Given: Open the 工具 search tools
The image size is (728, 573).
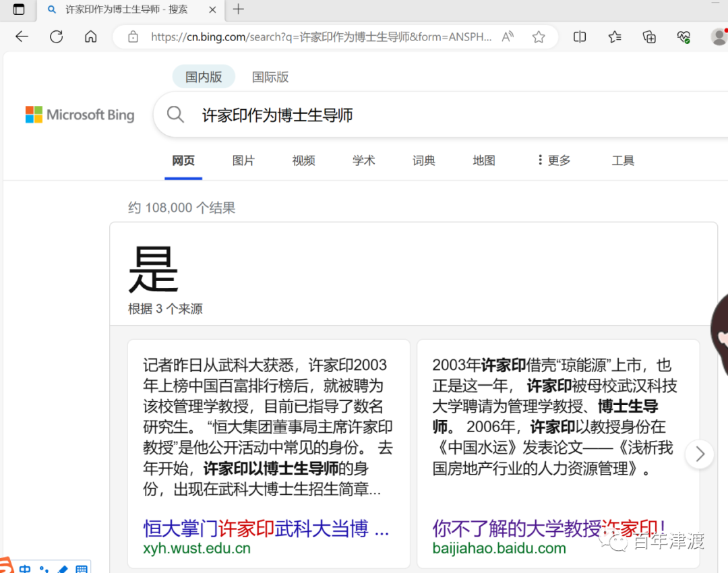Looking at the screenshot, I should 623,160.
